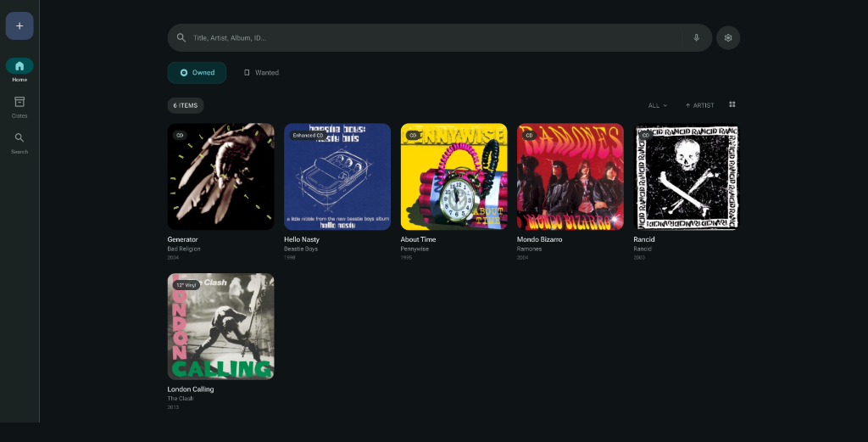The image size is (868, 442).
Task: Open the Crates section icon
Action: (19, 102)
